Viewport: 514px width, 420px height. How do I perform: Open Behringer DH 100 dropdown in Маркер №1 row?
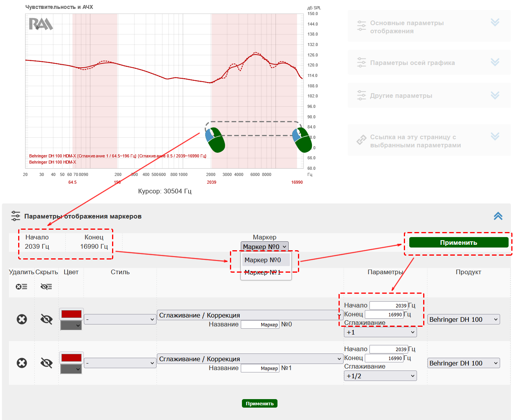point(464,363)
